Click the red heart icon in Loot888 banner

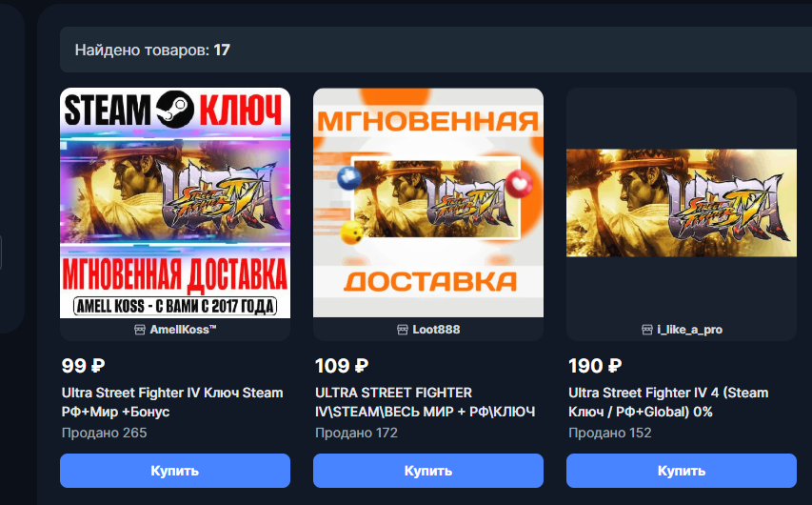(519, 184)
